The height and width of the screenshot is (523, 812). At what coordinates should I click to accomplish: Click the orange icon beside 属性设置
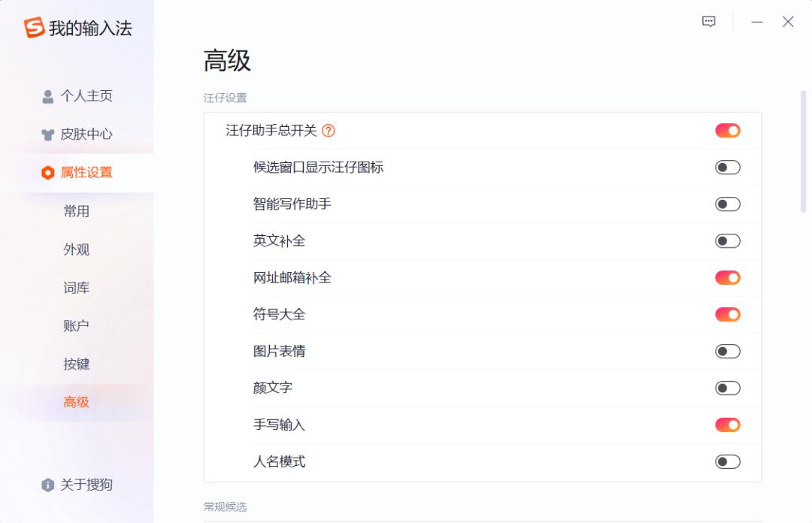[x=47, y=172]
